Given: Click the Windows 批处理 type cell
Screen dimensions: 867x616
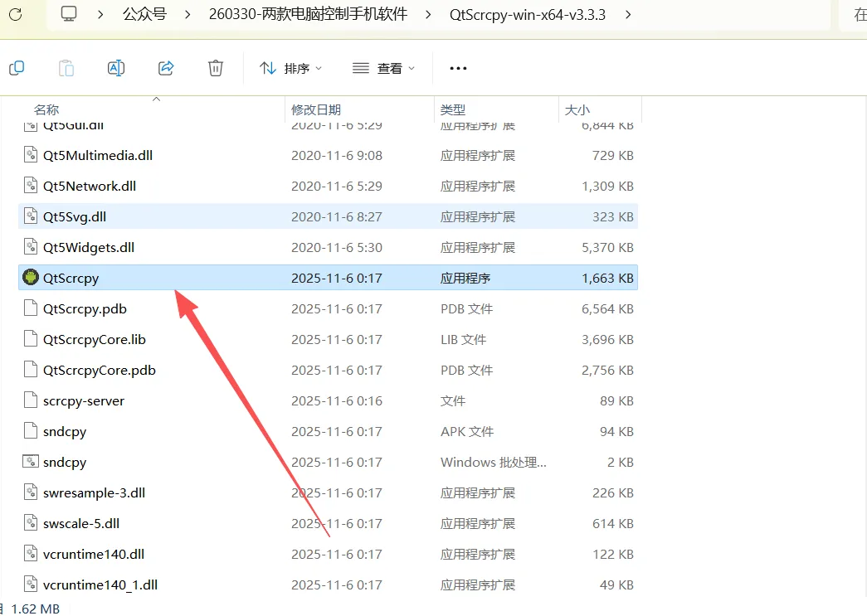Looking at the screenshot, I should tap(493, 462).
